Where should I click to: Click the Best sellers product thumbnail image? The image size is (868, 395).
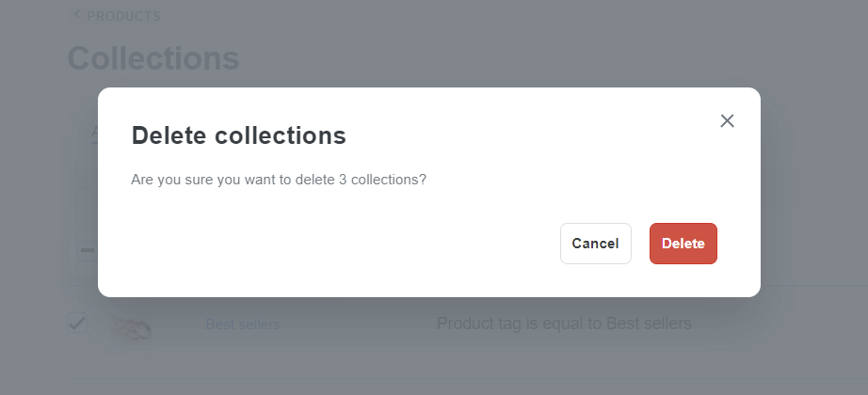coord(131,327)
